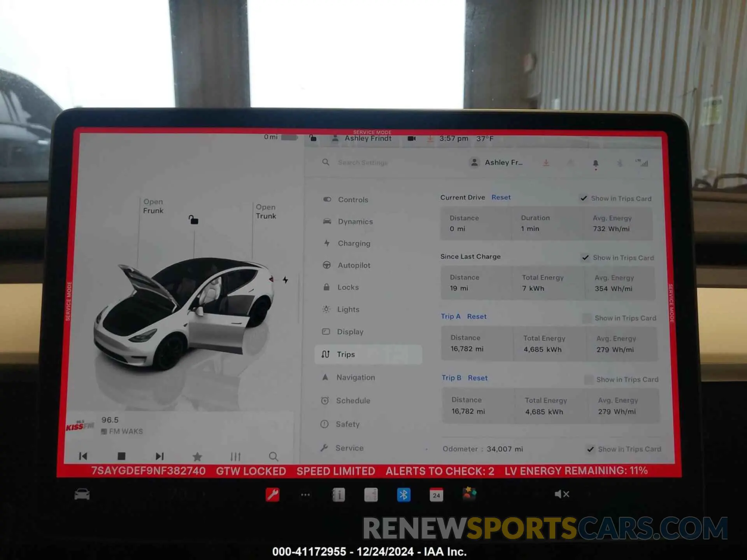747x560 pixels.
Task: Open the notifications bell icon
Action: tap(596, 164)
